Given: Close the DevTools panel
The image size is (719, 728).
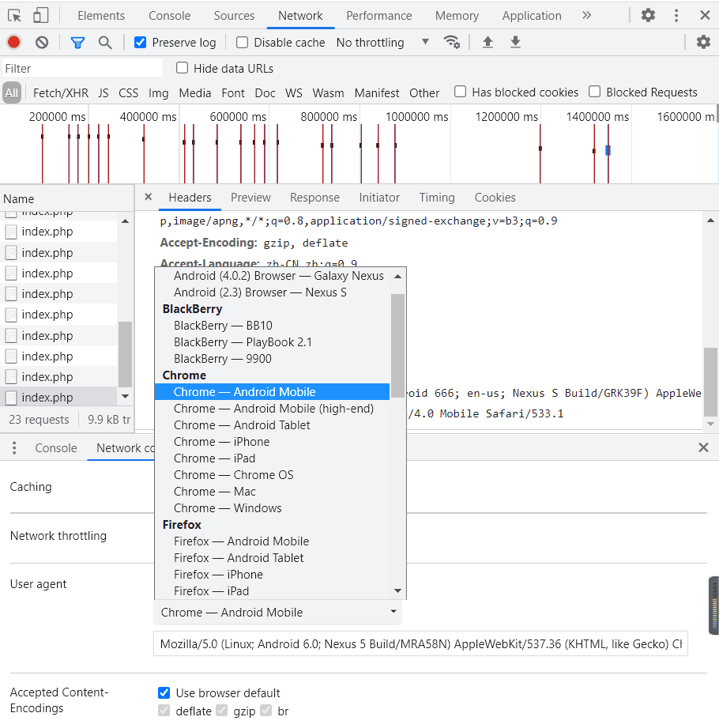Looking at the screenshot, I should click(705, 15).
